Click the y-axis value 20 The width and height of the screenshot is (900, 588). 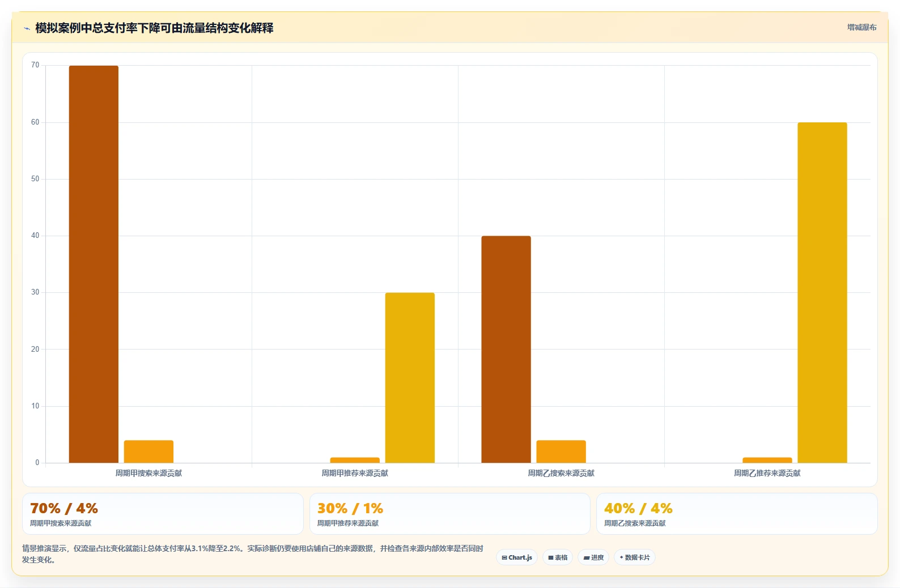pyautogui.click(x=35, y=350)
